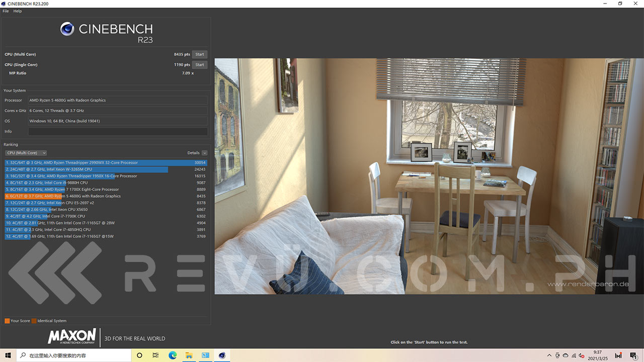Open File Explorer from the taskbar

pos(189,355)
